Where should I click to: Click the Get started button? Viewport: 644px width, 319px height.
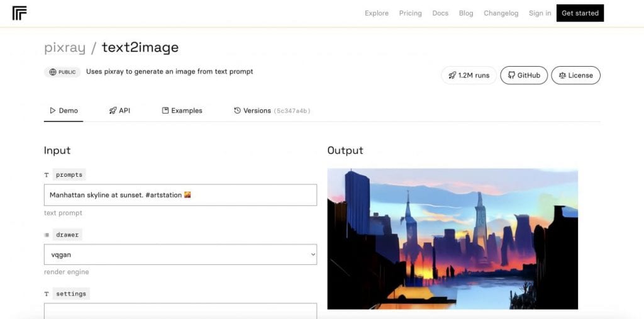580,13
